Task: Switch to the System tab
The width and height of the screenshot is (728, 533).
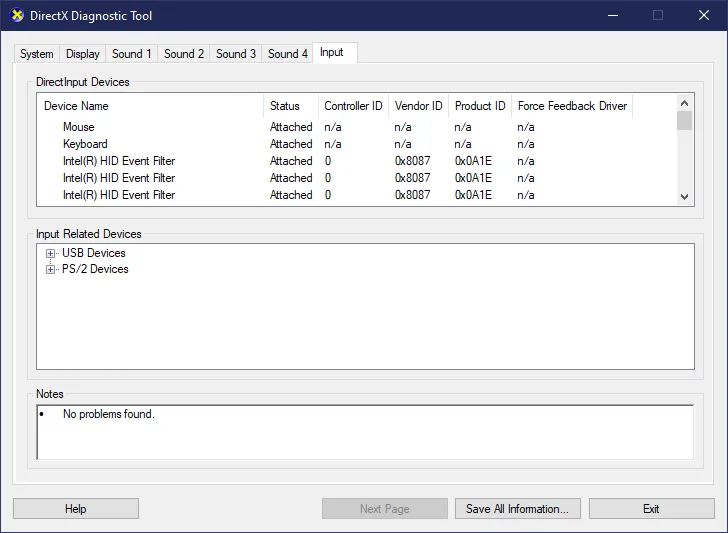Action: (x=37, y=54)
